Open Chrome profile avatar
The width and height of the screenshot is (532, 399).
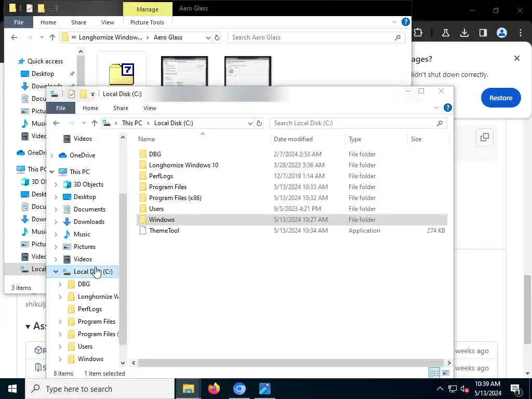click(502, 33)
